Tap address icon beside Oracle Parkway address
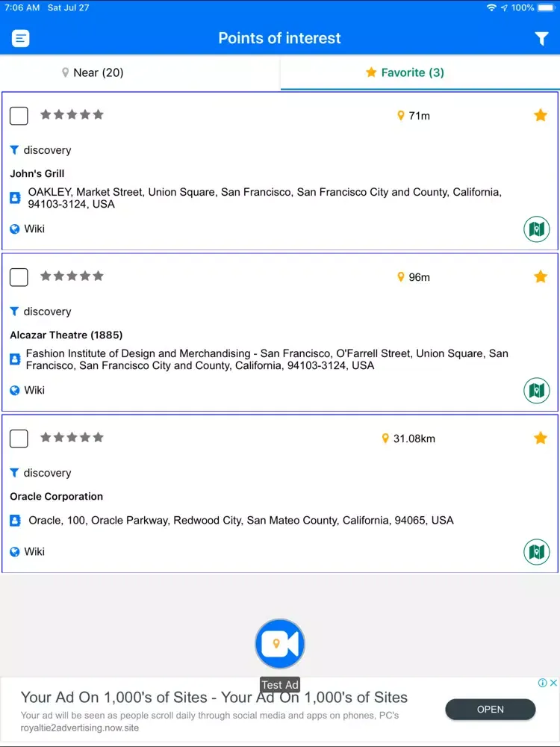This screenshot has height=747, width=560. pyautogui.click(x=15, y=520)
